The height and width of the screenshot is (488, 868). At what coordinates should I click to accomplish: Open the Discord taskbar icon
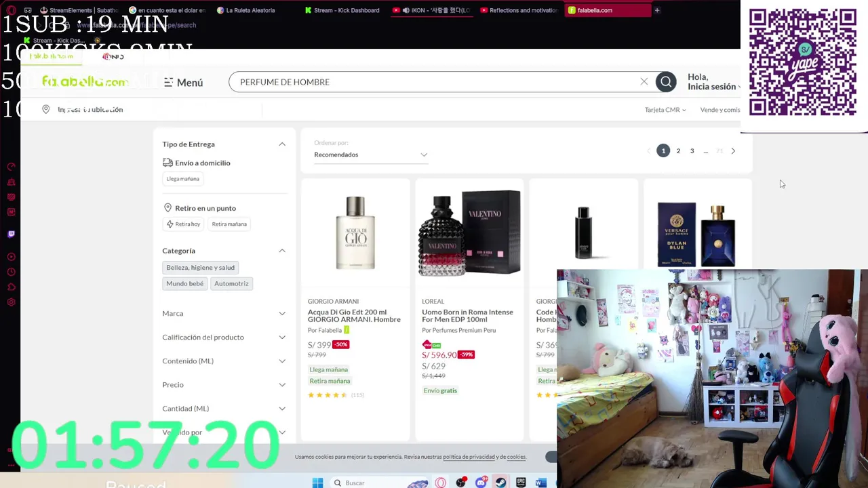pyautogui.click(x=481, y=483)
